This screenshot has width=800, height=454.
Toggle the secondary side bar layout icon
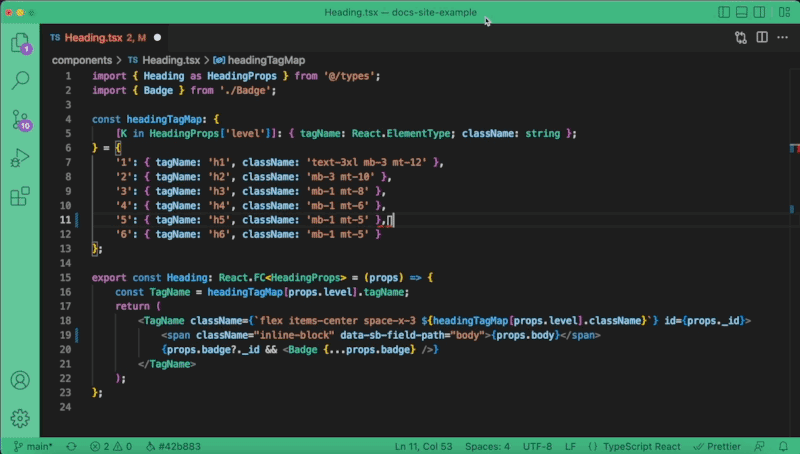pyautogui.click(x=759, y=12)
